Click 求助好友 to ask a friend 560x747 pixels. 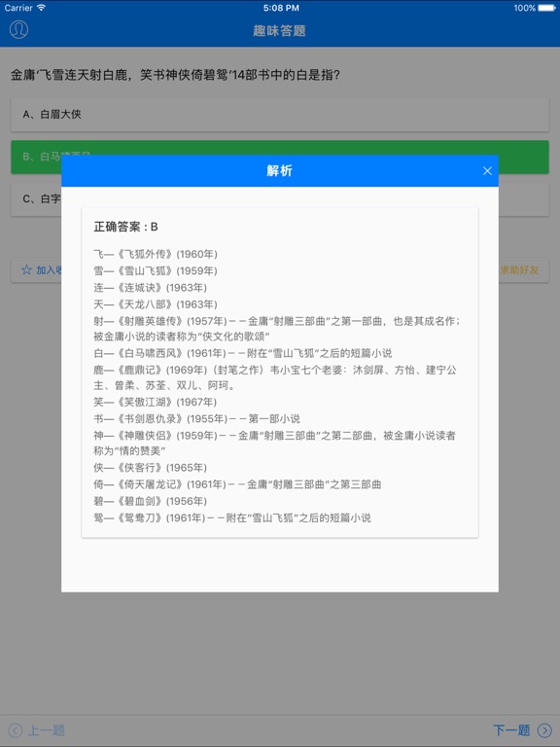pyautogui.click(x=519, y=270)
